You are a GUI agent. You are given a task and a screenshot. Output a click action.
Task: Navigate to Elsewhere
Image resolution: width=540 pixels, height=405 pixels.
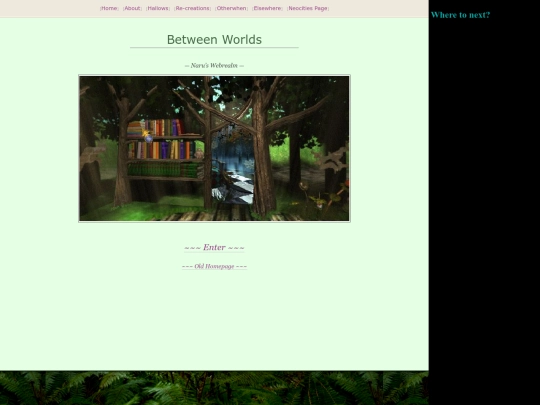click(x=267, y=8)
